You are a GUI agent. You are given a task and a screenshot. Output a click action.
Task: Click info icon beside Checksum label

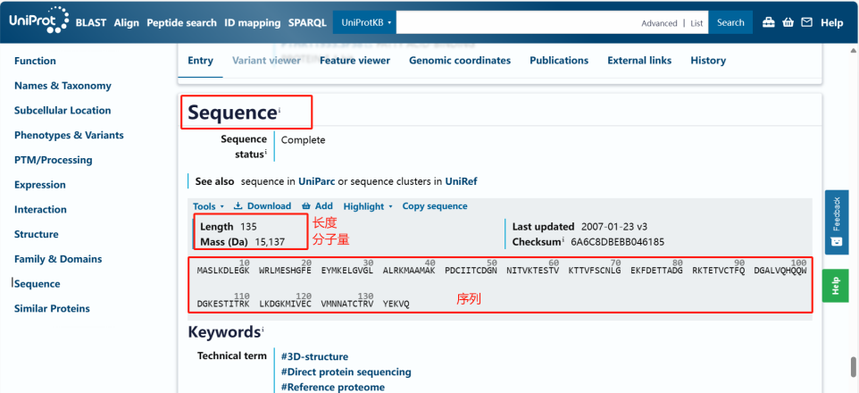(x=563, y=240)
